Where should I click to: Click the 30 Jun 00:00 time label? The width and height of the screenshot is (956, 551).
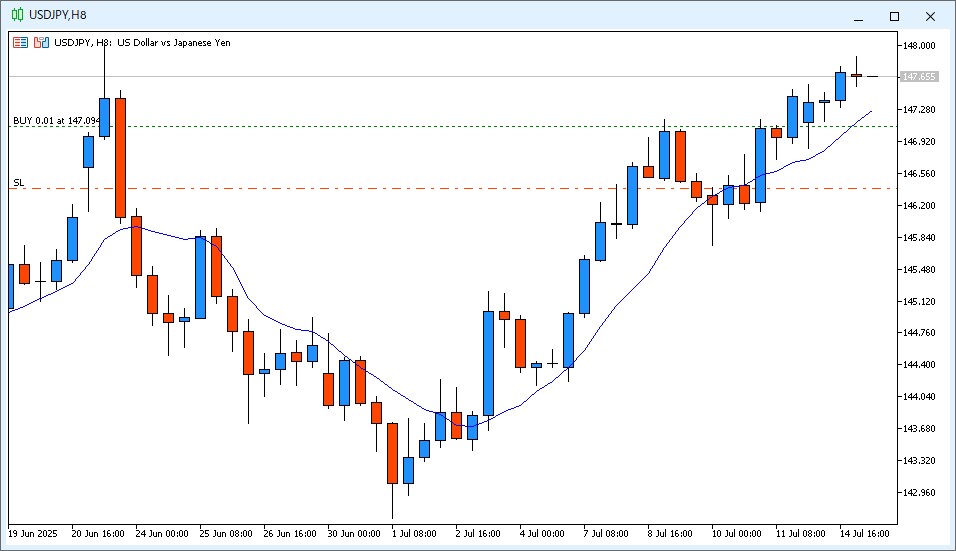[x=354, y=534]
